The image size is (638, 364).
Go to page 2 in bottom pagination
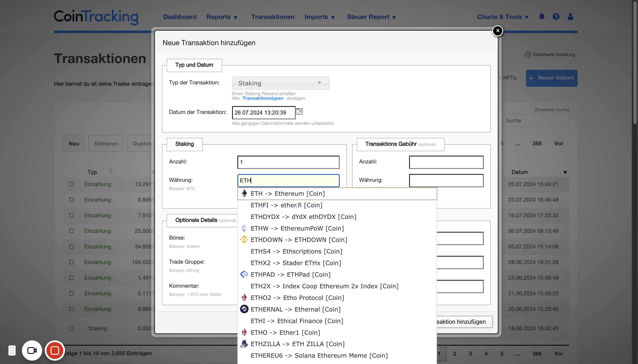[455, 354]
